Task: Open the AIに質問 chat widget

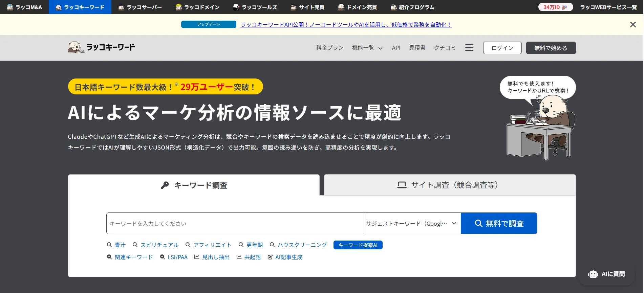Action: (x=606, y=274)
